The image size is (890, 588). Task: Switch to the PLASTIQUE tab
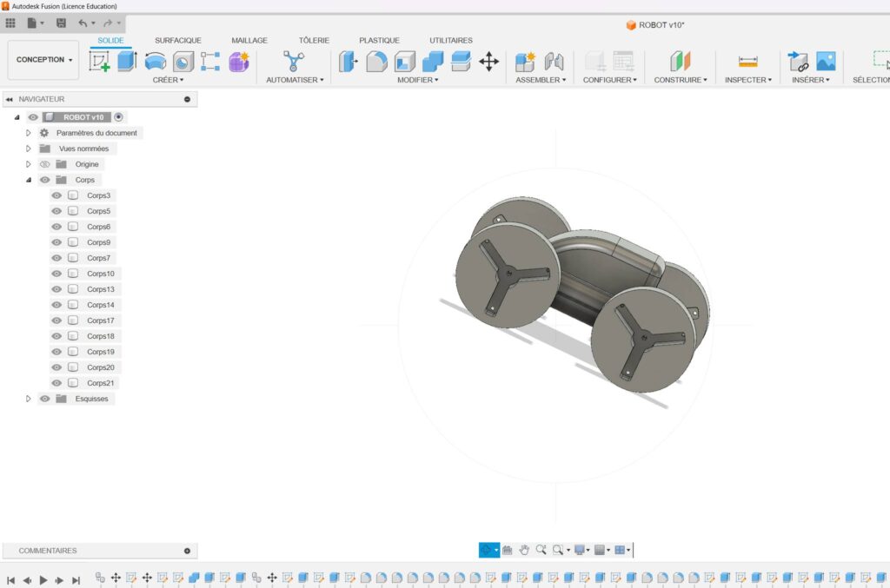tap(379, 40)
